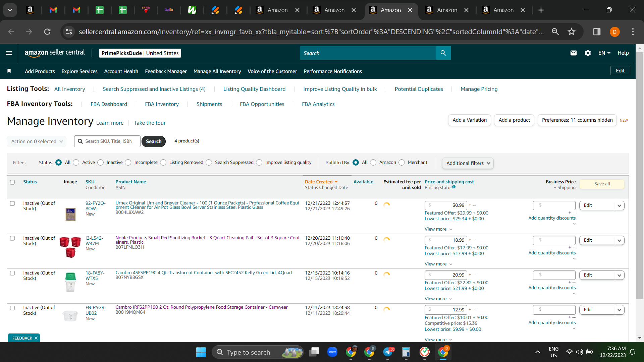Image resolution: width=644 pixels, height=362 pixels.
Task: Click the bookmark flag icon in the nav bar
Action: click(x=9, y=71)
